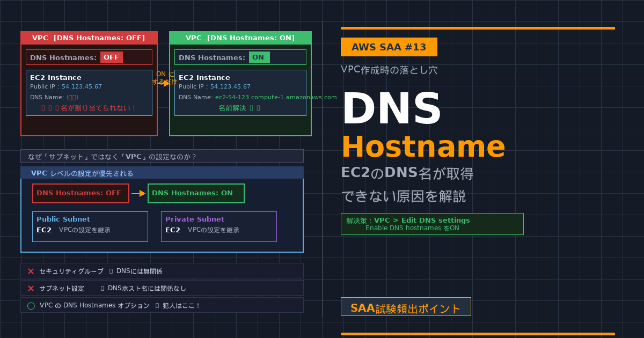
Task: Collapse the VPC レベルの設定が優先される panel header
Action: point(162,173)
